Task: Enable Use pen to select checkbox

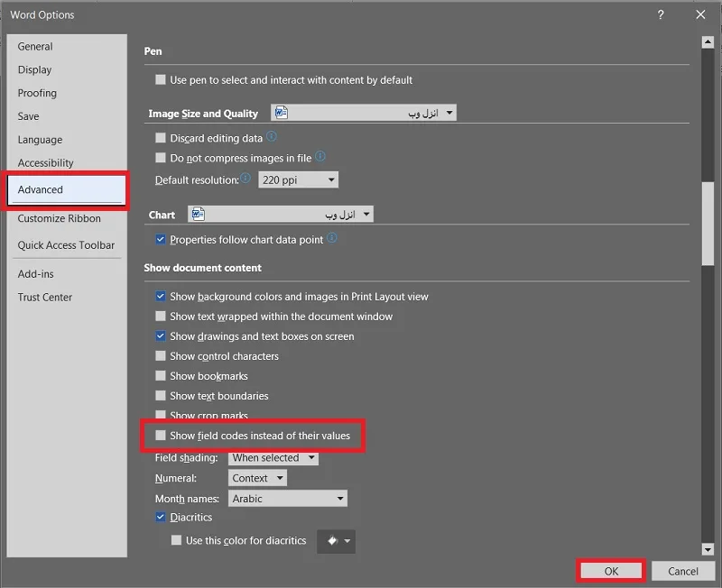Action: pos(161,79)
